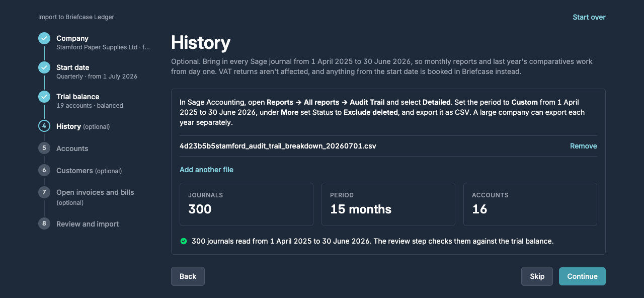Open Open invoices and bills step
Image resolution: width=644 pixels, height=298 pixels.
94,197
